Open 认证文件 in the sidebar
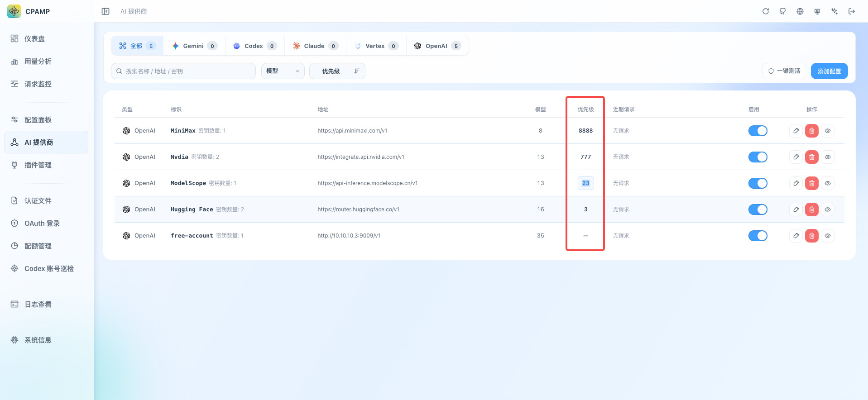Image resolution: width=868 pixels, height=400 pixels. [46, 200]
